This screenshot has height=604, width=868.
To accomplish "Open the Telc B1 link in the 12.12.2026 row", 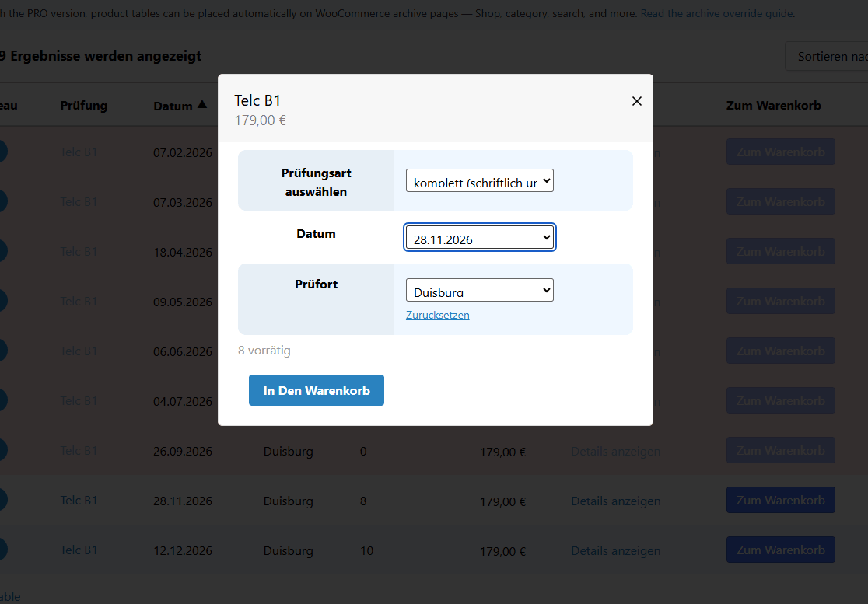I will tap(79, 550).
